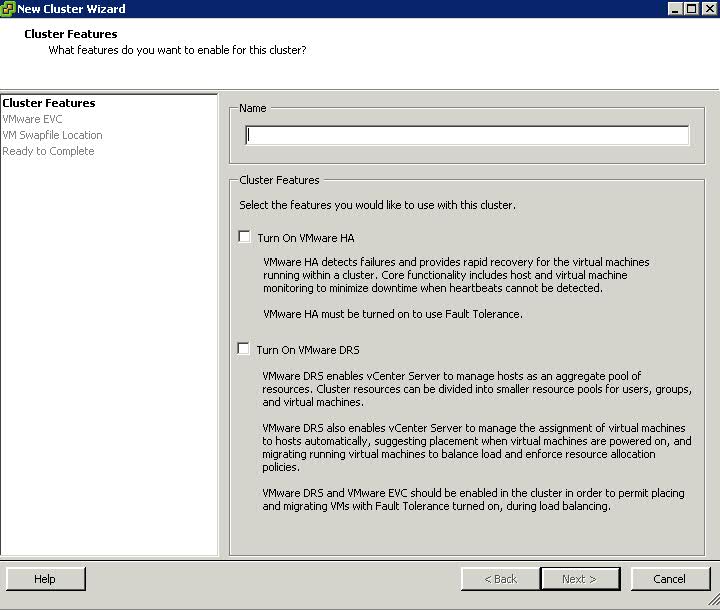Click 'VMware HA must be turned on' note

pyautogui.click(x=393, y=314)
